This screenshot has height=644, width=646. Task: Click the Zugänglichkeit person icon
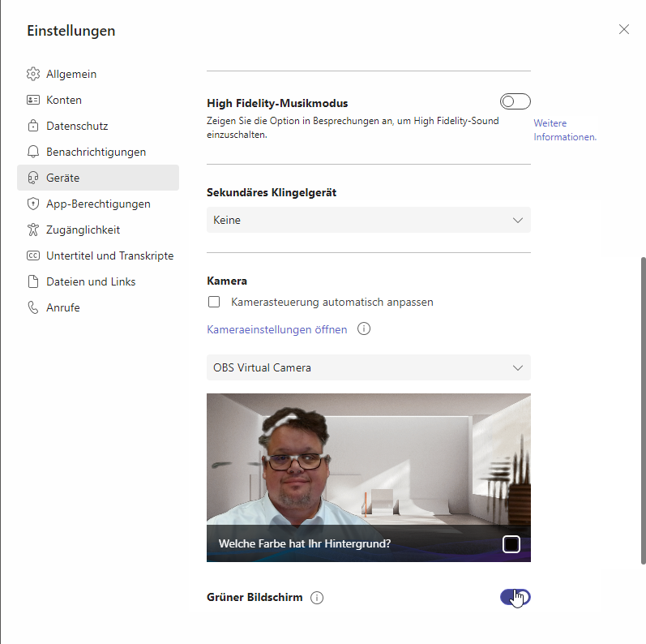(x=33, y=230)
